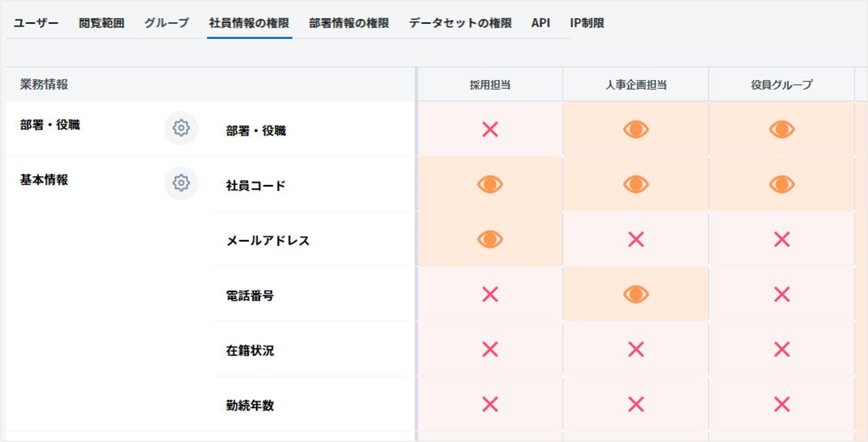Toggle 部署・役職 eye for 役員グループ

click(781, 130)
